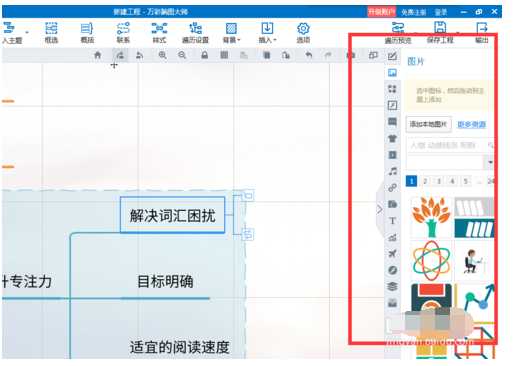Screen dimensions: 515x366
Task: Collapse the right side panel arrow
Action: coord(380,209)
